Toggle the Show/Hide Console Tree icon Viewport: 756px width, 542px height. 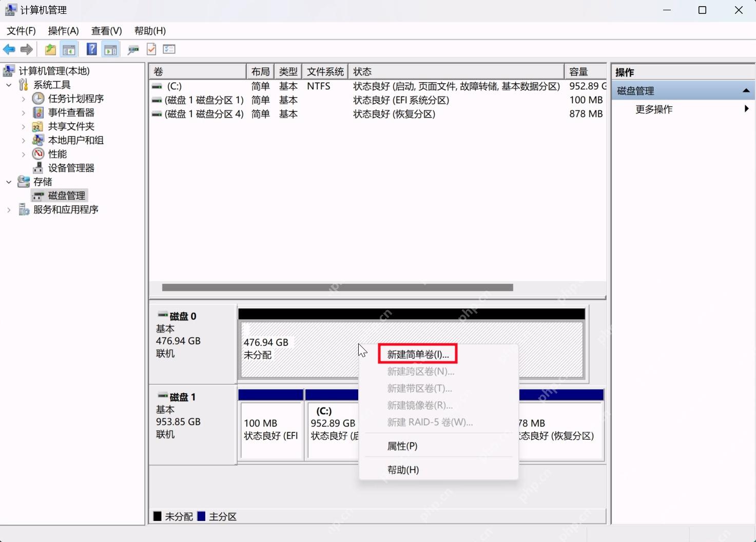point(69,49)
